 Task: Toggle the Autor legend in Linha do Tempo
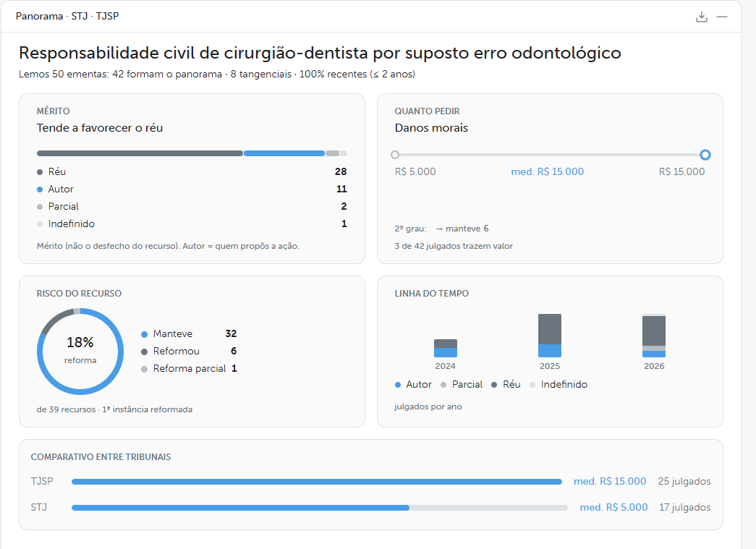pyautogui.click(x=413, y=384)
